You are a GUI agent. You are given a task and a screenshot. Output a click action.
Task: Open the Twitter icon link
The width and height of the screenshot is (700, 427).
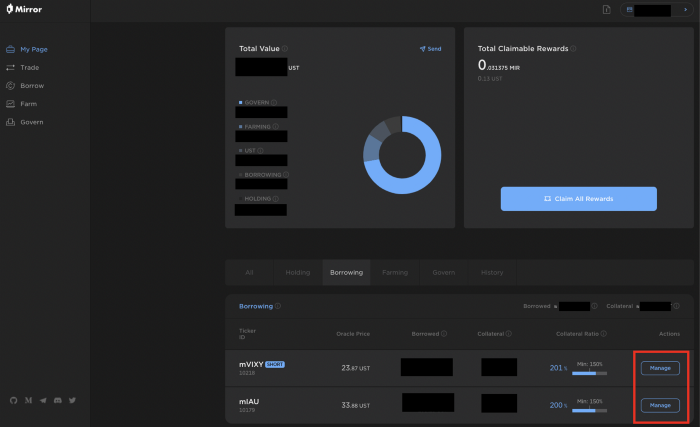72,400
